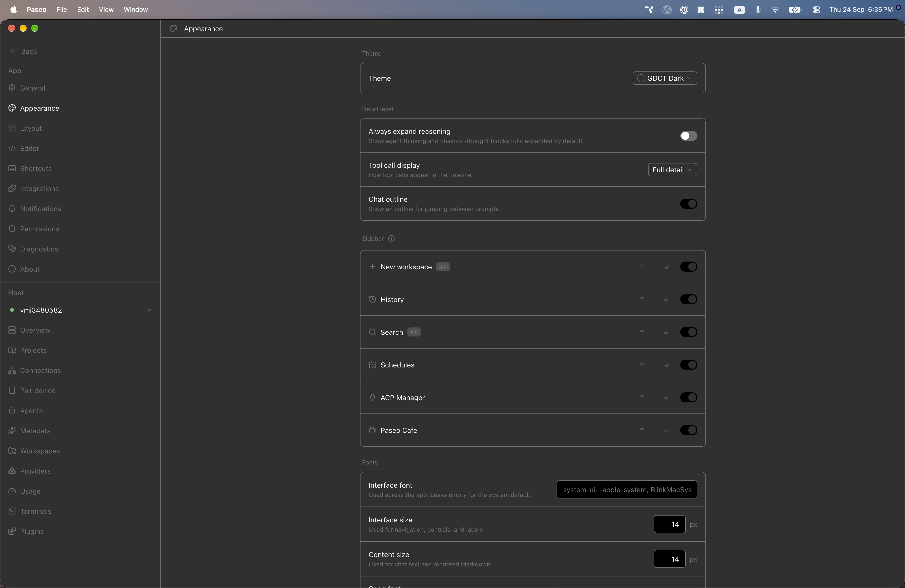
Task: Click the Sidebar section info icon
Action: pos(391,238)
